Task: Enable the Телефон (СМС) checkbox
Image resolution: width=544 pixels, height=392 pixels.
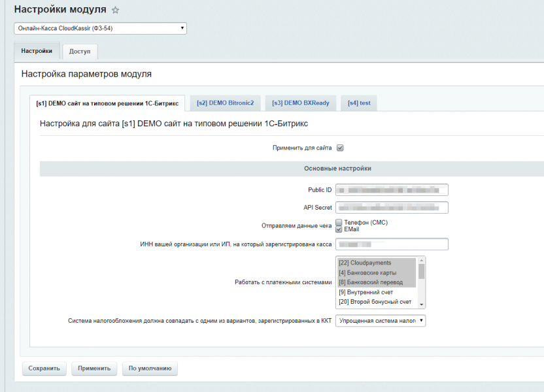Action: (339, 222)
